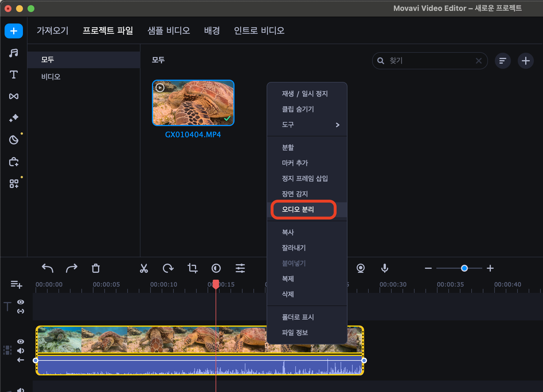Image resolution: width=543 pixels, height=392 pixels.
Task: Select 비디오 category in sidebar
Action: pos(84,77)
